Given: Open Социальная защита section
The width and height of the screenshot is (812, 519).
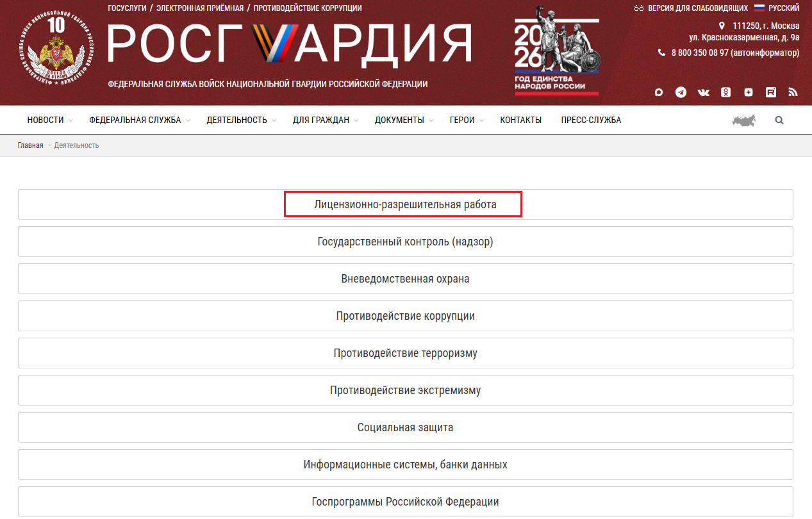Looking at the screenshot, I should click(x=406, y=427).
